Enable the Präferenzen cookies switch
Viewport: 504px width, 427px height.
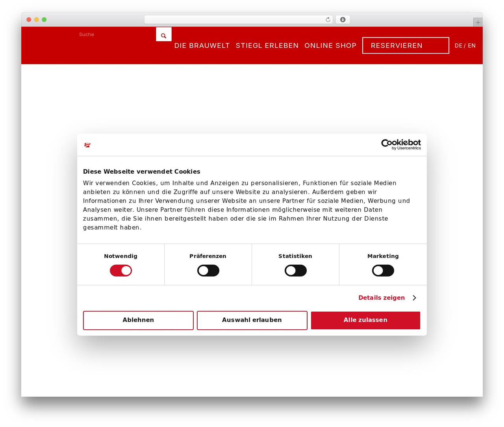[208, 271]
